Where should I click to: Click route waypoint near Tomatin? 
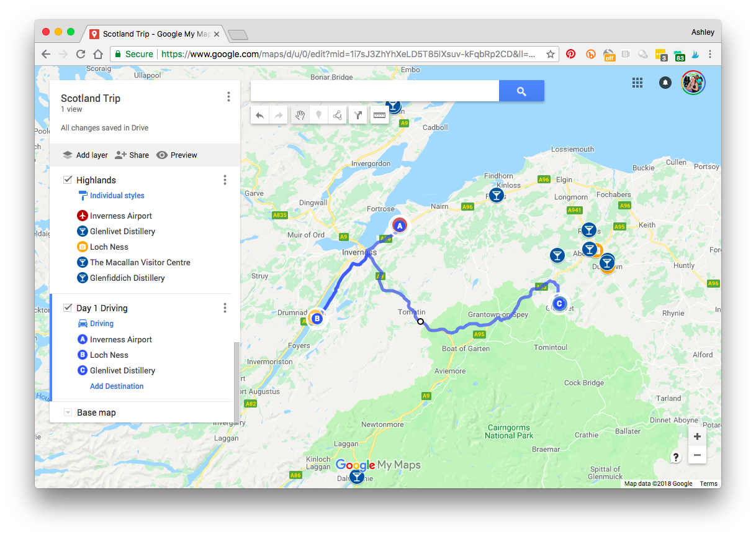click(420, 321)
